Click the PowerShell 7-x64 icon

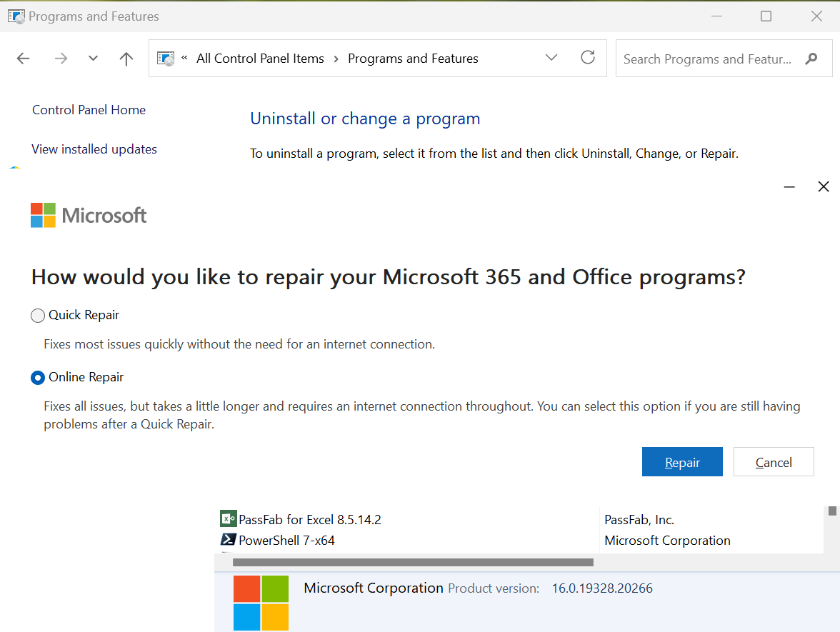[x=229, y=539]
